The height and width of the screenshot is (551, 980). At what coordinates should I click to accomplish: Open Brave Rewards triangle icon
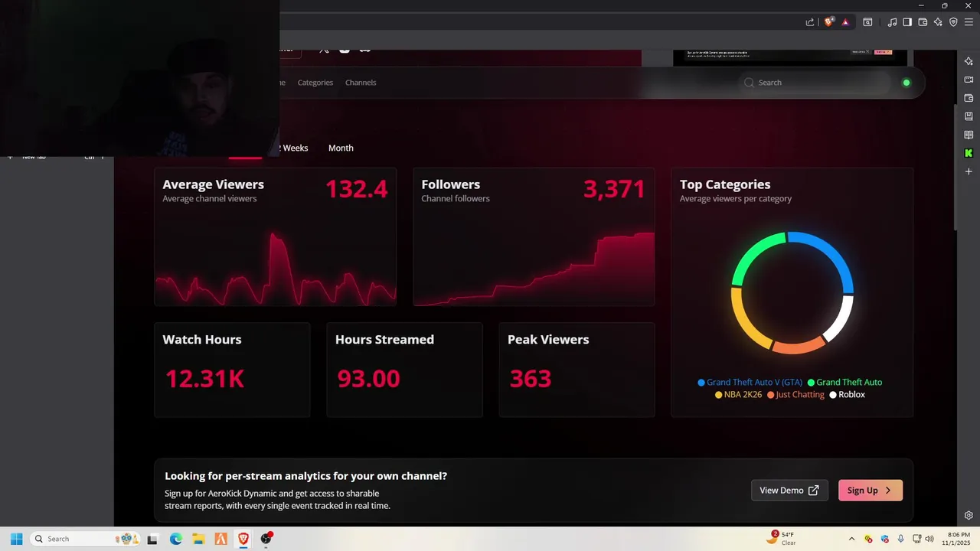click(x=845, y=22)
